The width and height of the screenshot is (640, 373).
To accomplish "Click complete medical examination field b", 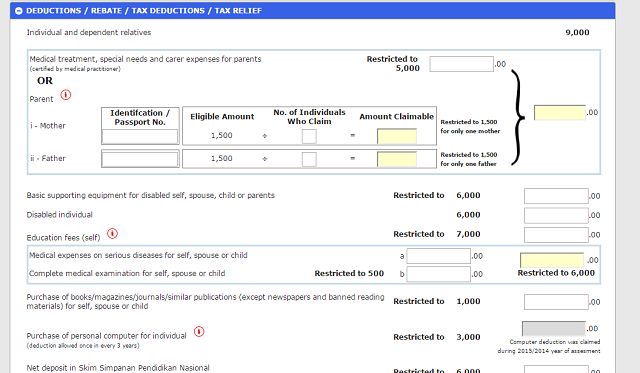I will coord(438,274).
